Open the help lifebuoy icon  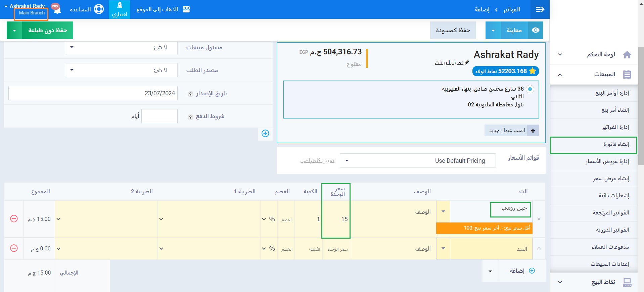pos(99,9)
